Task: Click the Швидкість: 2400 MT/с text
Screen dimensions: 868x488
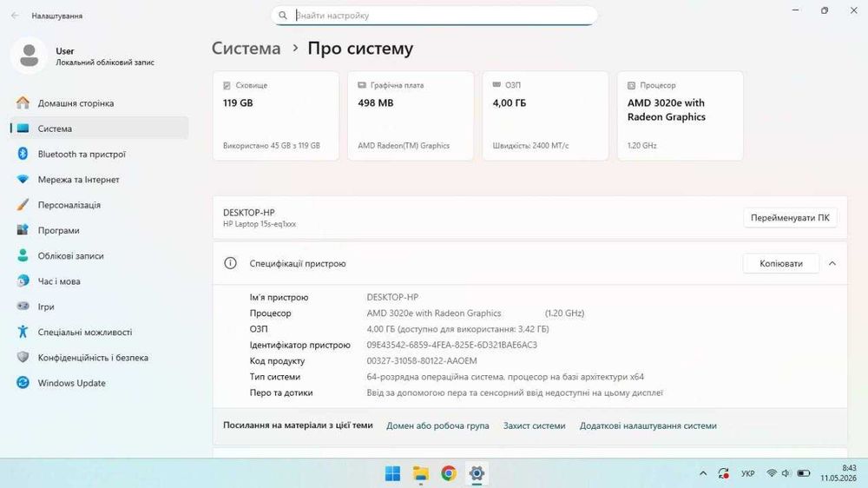Action: tap(531, 146)
